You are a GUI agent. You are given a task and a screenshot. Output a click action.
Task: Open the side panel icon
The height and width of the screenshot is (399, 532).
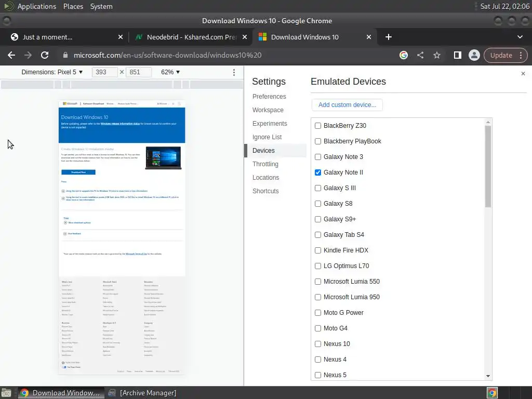click(457, 55)
